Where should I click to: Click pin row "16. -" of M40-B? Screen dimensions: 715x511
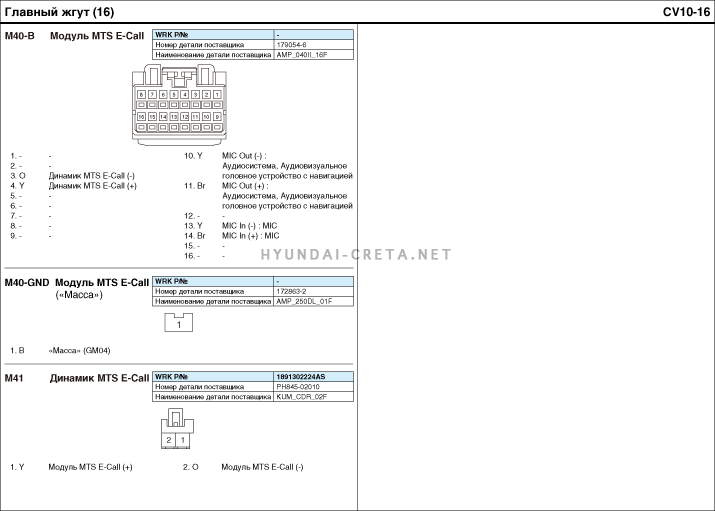(x=192, y=256)
